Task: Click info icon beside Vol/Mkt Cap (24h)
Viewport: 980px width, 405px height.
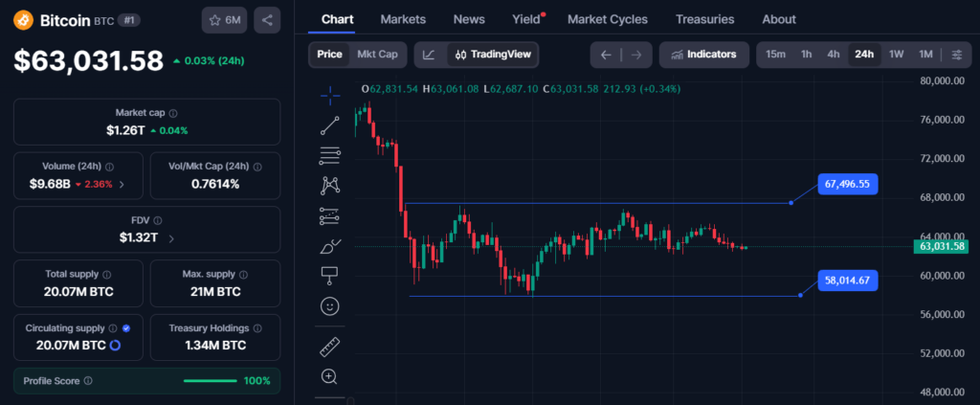Action: click(257, 167)
